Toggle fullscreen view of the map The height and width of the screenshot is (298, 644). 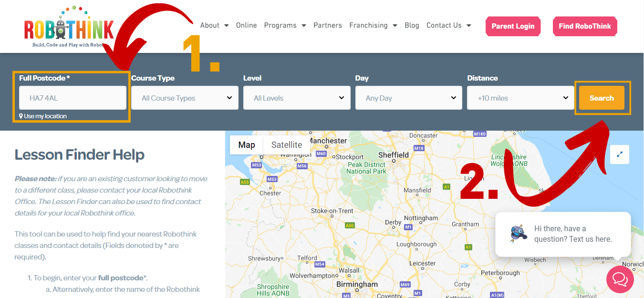[620, 154]
